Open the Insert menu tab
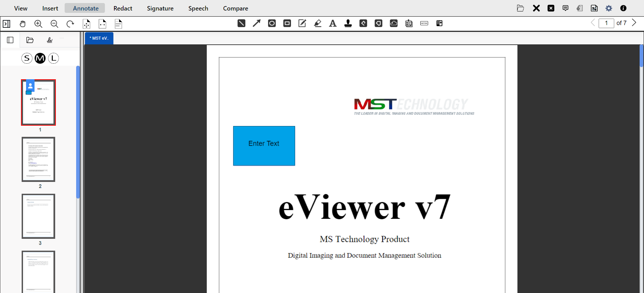Screen dimensions: 644x293 pos(50,8)
